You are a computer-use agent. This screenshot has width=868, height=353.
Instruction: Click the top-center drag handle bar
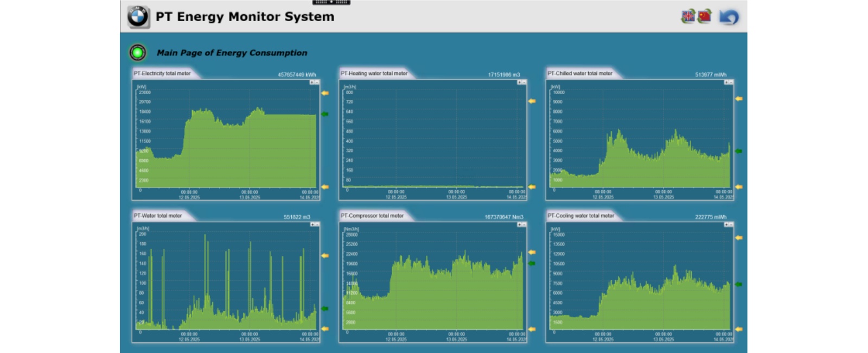tap(331, 2)
